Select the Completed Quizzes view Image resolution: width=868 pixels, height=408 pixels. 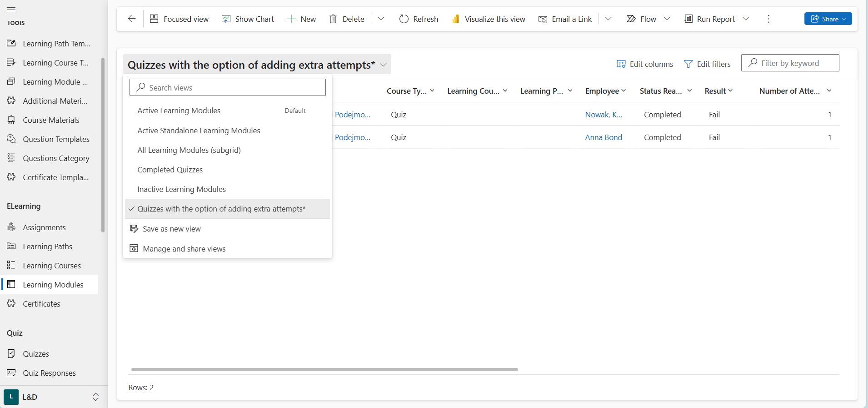click(170, 170)
